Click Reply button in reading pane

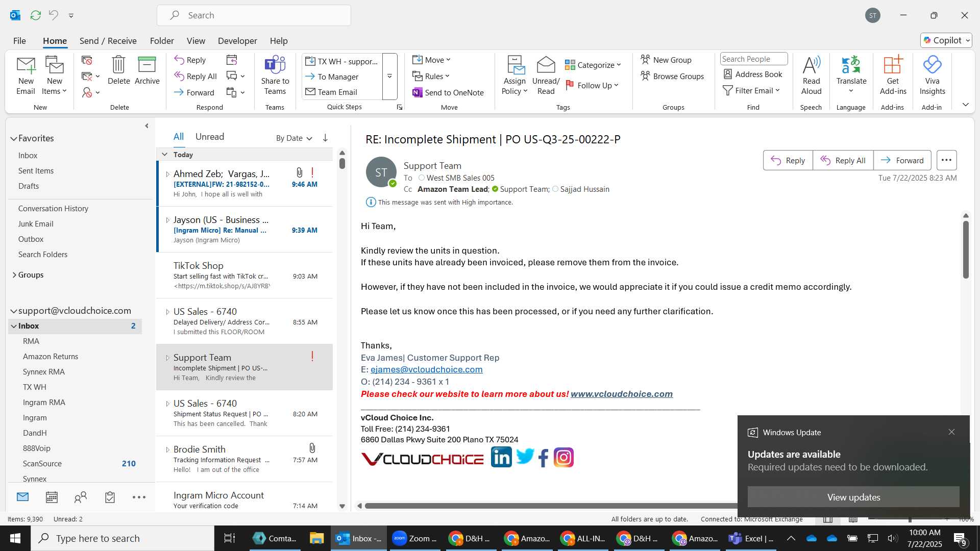(x=788, y=160)
